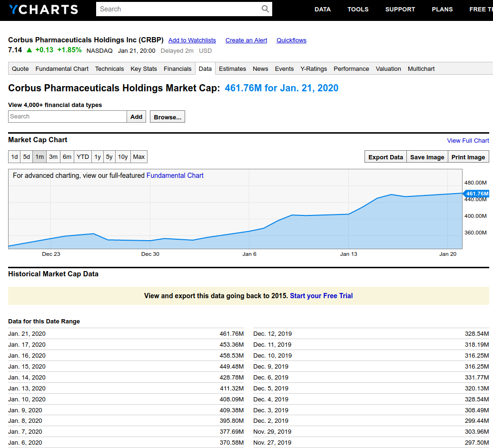Select the YTD time range

click(83, 157)
